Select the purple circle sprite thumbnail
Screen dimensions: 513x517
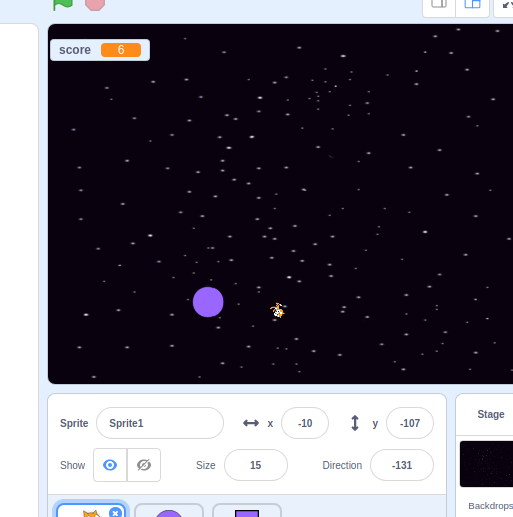click(x=169, y=511)
